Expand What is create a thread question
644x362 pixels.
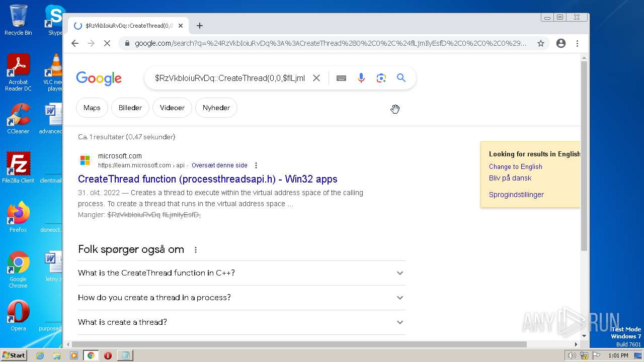[242, 322]
